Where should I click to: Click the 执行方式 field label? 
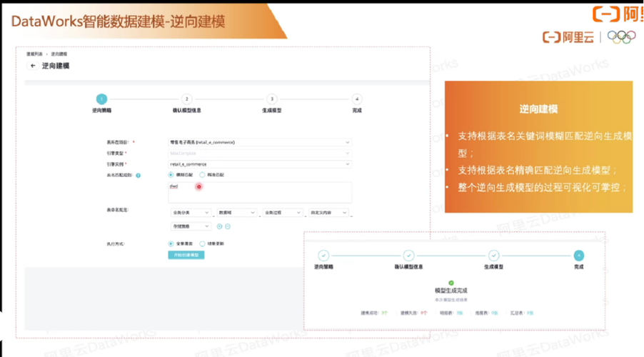(116, 244)
